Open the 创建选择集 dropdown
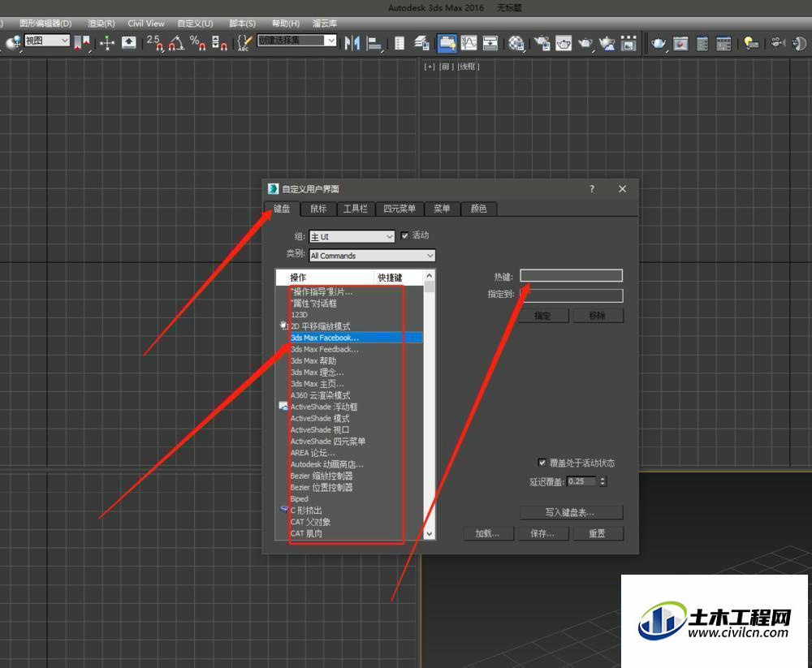 (296, 40)
